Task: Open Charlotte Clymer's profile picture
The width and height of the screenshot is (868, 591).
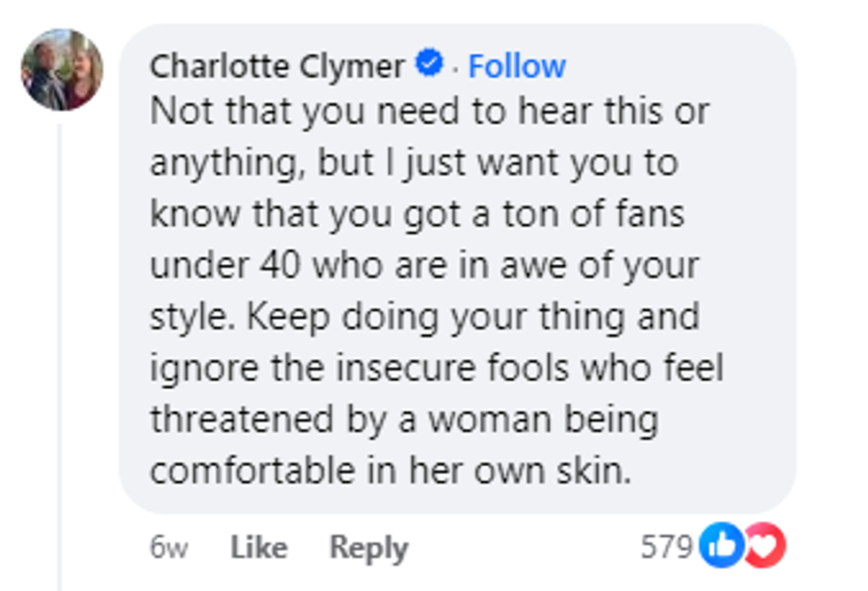Action: [62, 70]
